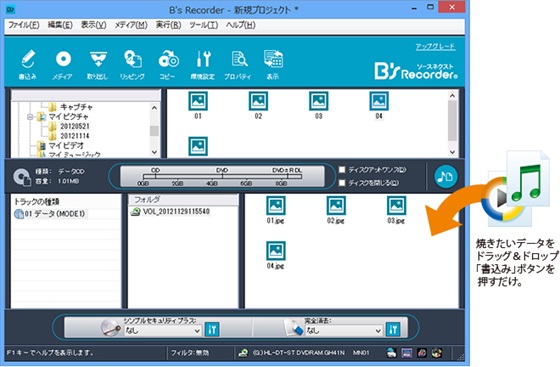
Task: Click the 表示 (View) toolbar icon
Action: tap(273, 64)
